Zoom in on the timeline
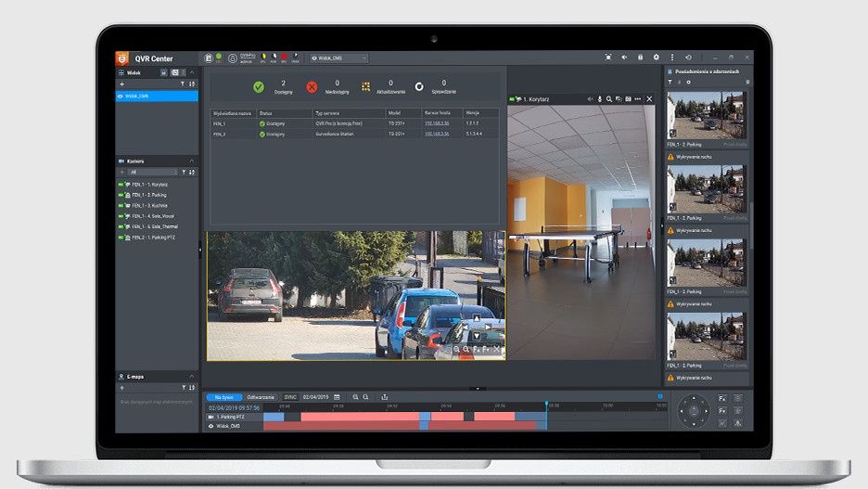The width and height of the screenshot is (868, 489). pos(355,397)
